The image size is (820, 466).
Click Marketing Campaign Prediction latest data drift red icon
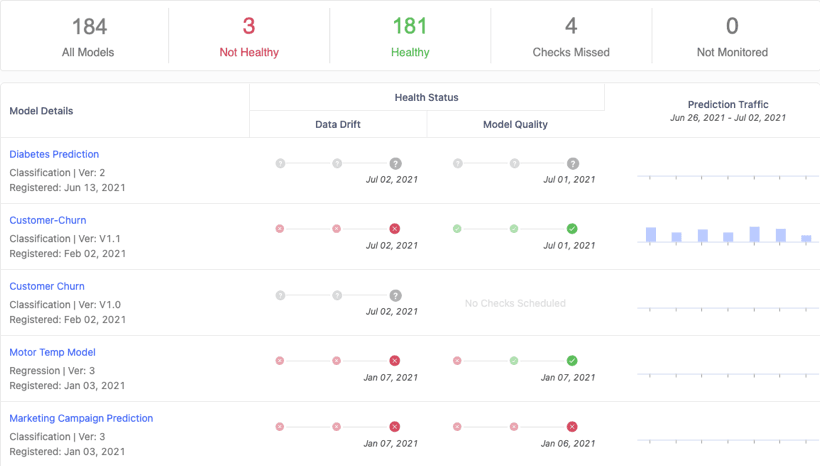pos(394,427)
